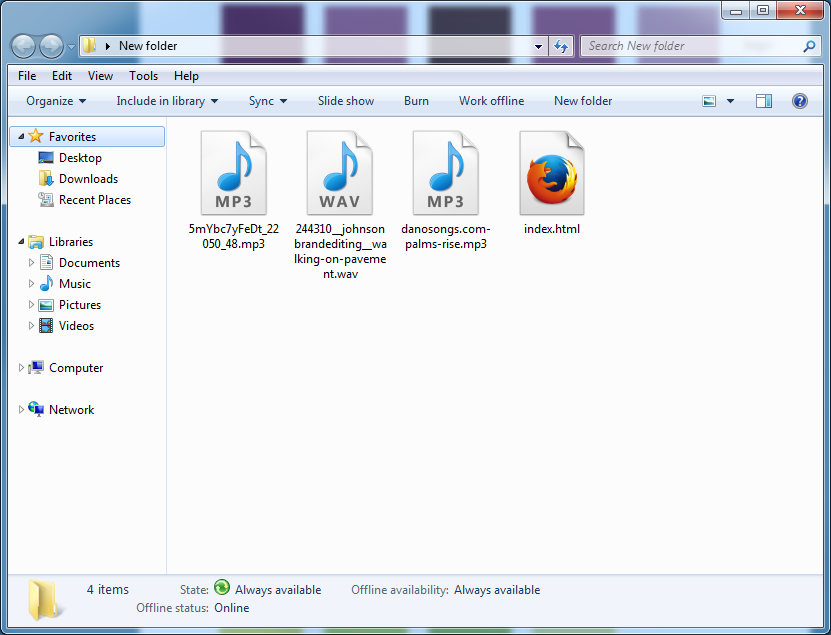The height and width of the screenshot is (635, 831).
Task: Click the New folder breadcrumb in address bar
Action: pyautogui.click(x=148, y=46)
